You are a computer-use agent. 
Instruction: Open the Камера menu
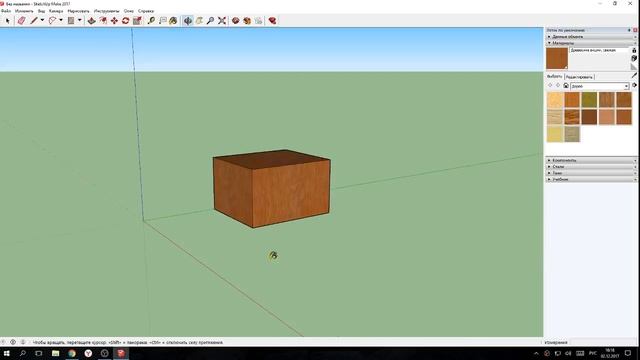[x=56, y=11]
